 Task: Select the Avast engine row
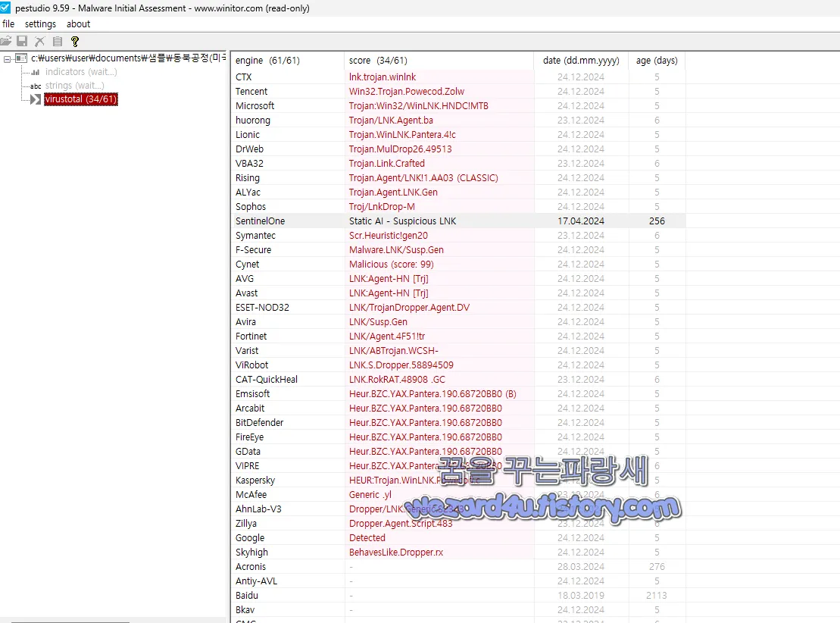(x=458, y=293)
